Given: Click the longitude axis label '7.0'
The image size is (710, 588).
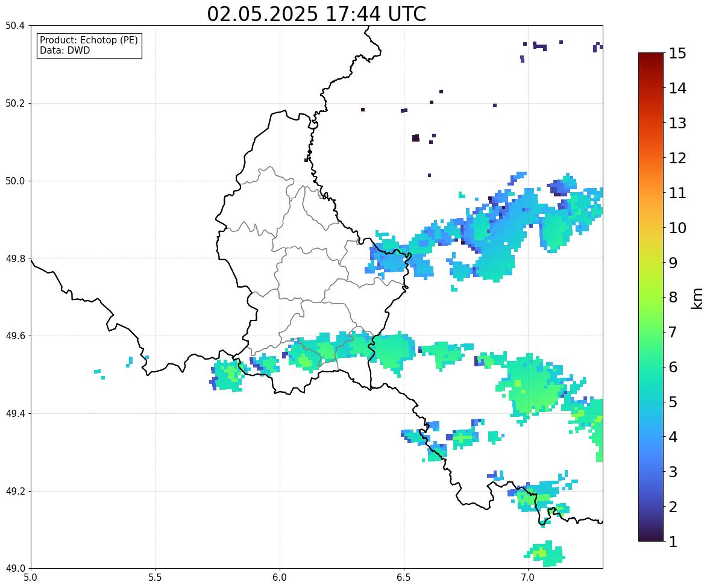Looking at the screenshot, I should (x=528, y=578).
